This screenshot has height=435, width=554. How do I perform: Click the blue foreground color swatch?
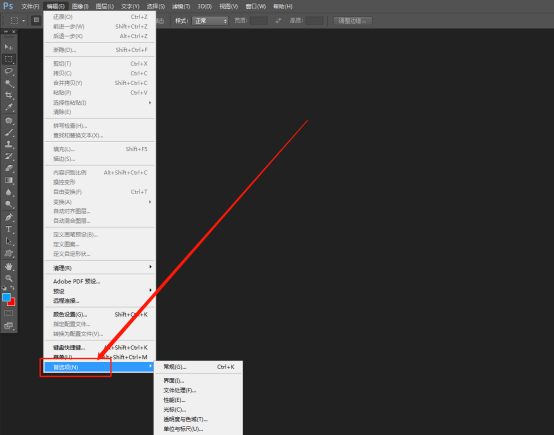[6, 297]
